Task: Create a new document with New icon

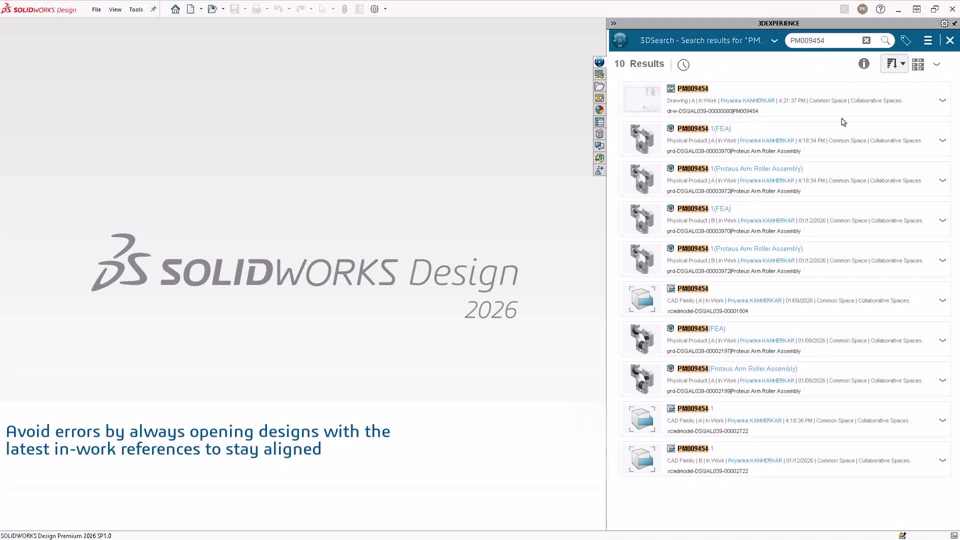Action: click(x=191, y=9)
